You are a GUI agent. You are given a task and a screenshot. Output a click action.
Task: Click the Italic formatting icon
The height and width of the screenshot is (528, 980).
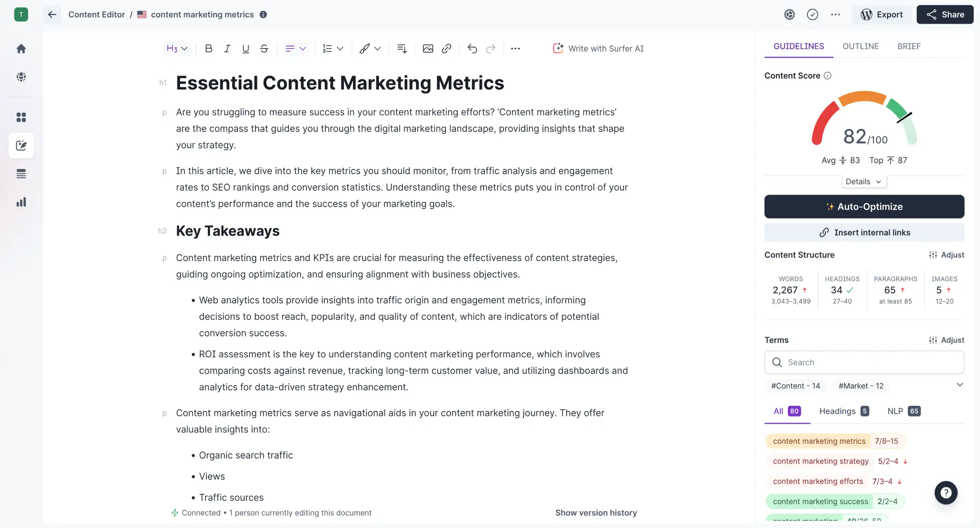226,48
